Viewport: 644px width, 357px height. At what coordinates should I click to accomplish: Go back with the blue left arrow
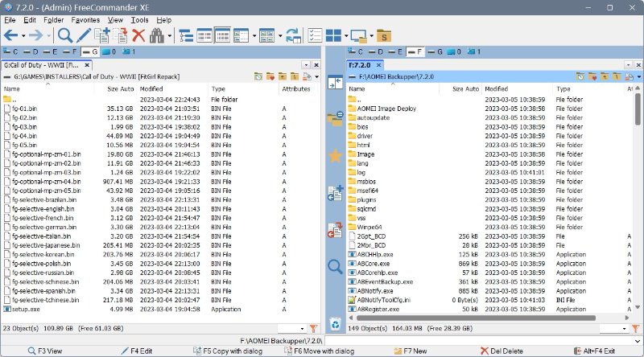pos(10,35)
